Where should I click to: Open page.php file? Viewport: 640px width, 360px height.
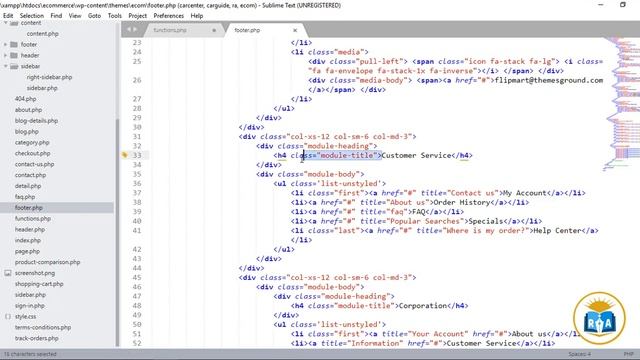(27, 251)
